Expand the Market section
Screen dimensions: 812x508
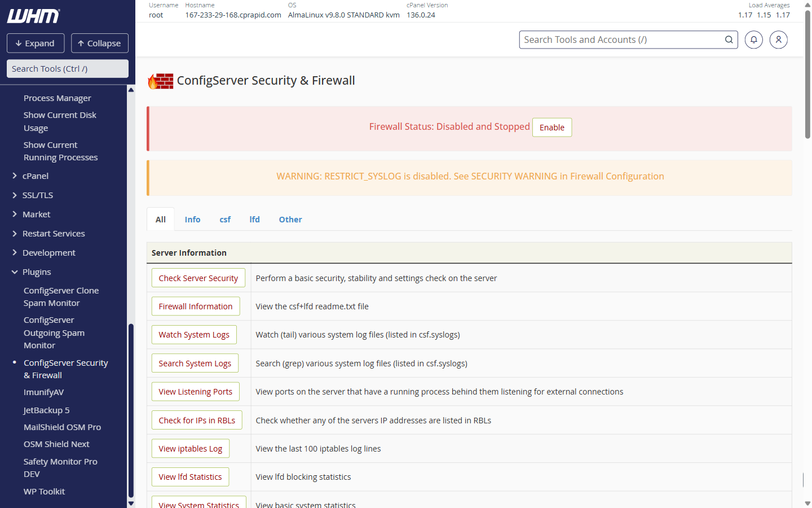[x=37, y=214]
